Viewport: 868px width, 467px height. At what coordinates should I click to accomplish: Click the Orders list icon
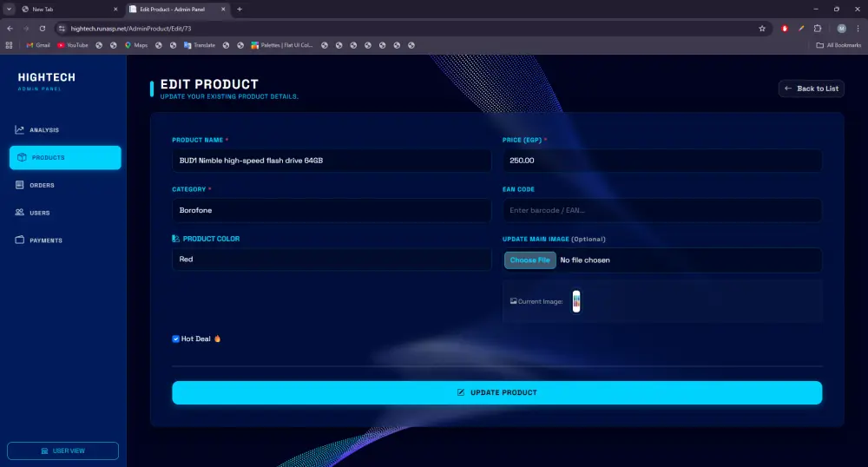19,185
